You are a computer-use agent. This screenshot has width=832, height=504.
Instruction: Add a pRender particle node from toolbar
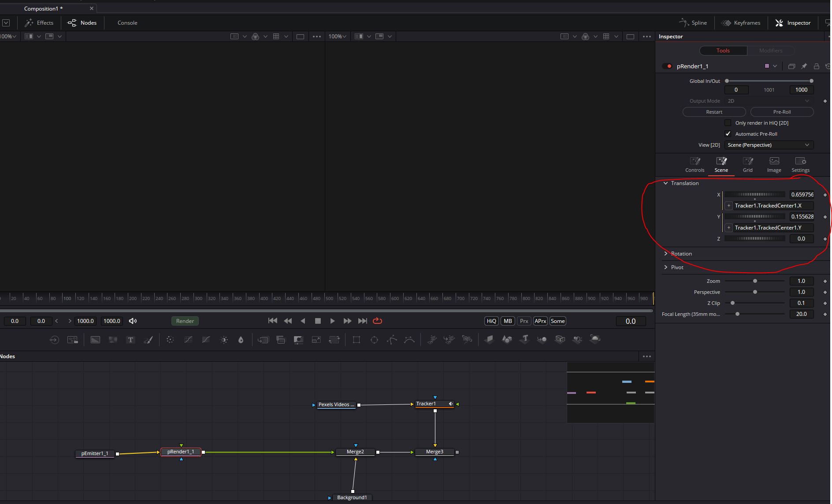pyautogui.click(x=467, y=340)
